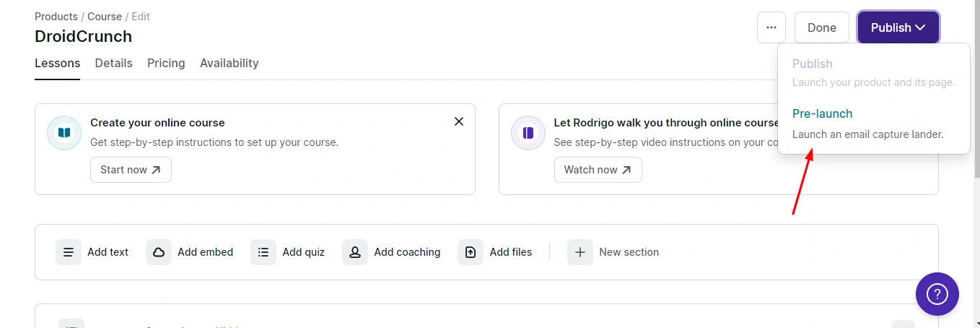This screenshot has width=980, height=328.
Task: Open the three-dots more options button
Action: [x=771, y=27]
